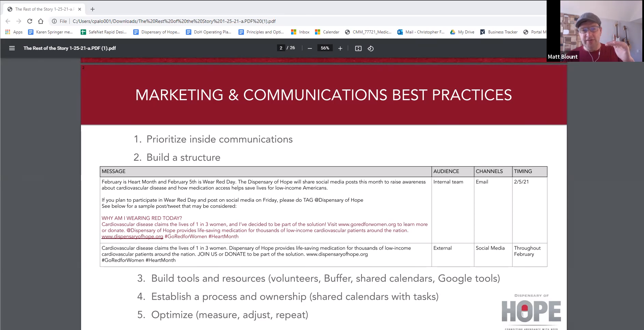Open a new browser tab
This screenshot has height=330, width=644.
(x=93, y=9)
